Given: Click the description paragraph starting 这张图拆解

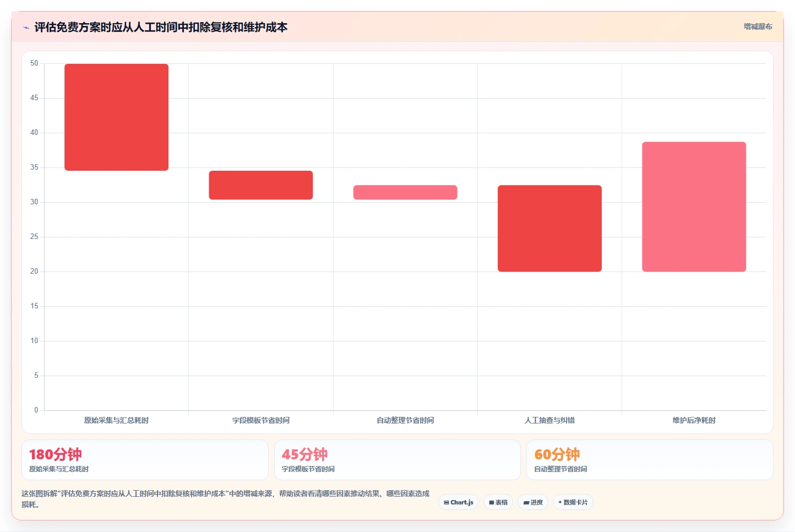Looking at the screenshot, I should (225, 499).
